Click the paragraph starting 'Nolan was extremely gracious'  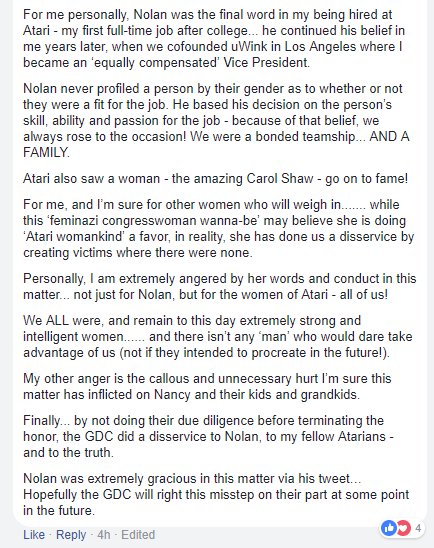pyautogui.click(x=216, y=495)
